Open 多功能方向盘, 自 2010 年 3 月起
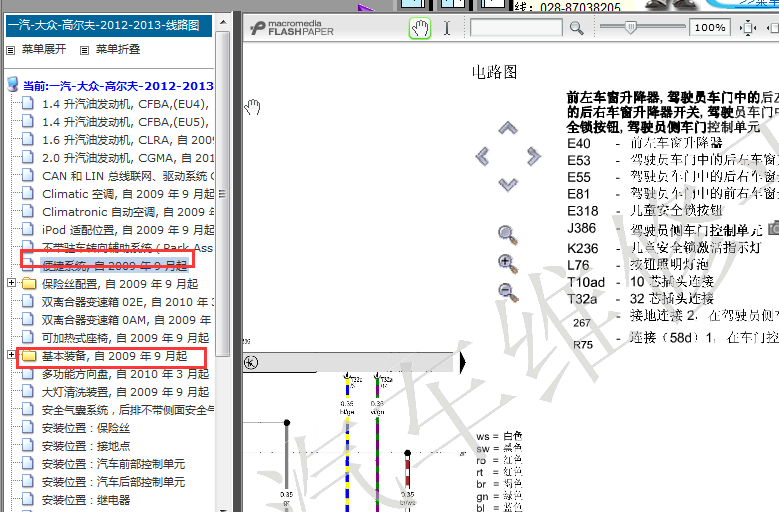779x512 pixels. click(x=125, y=374)
